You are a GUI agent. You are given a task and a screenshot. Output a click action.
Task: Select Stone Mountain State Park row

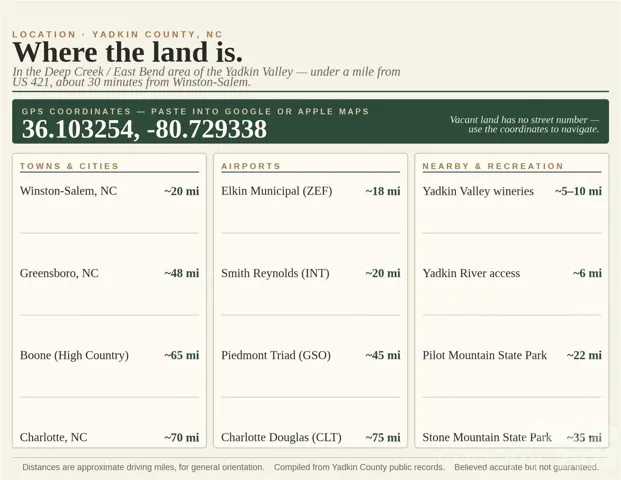512,437
